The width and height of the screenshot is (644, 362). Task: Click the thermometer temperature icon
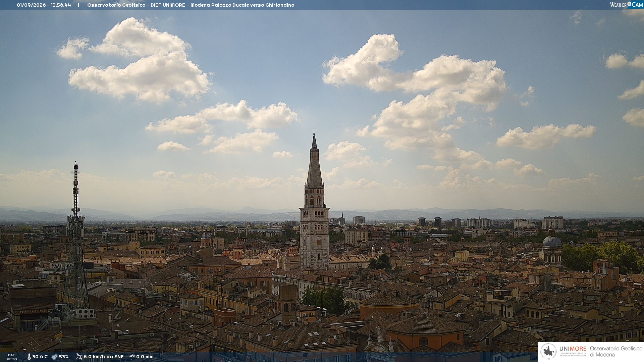(x=29, y=357)
